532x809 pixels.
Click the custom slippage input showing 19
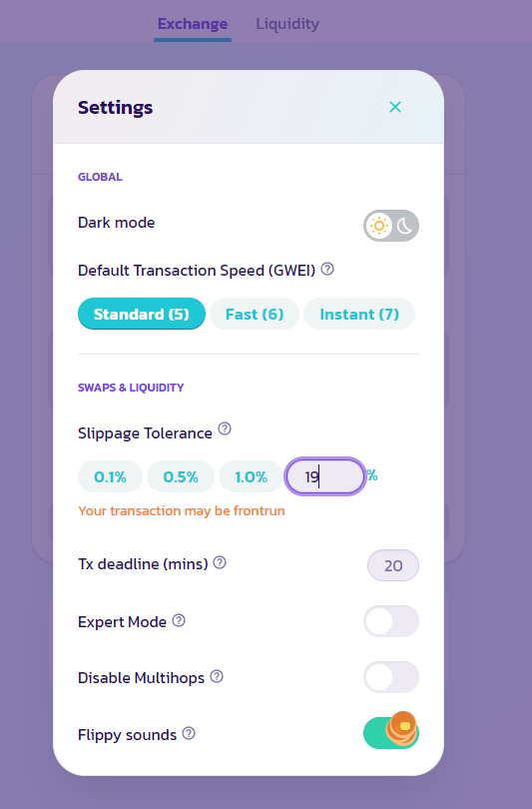click(325, 476)
